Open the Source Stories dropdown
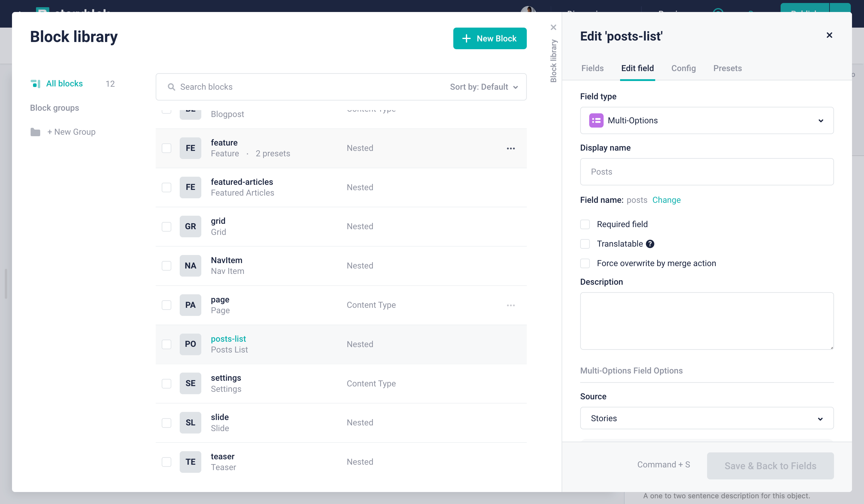Image resolution: width=864 pixels, height=504 pixels. coord(706,418)
